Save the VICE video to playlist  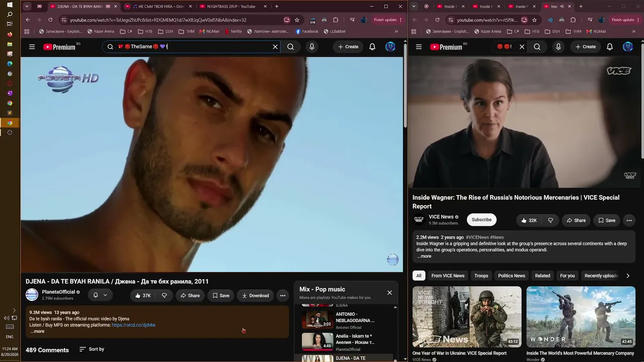[x=607, y=220]
